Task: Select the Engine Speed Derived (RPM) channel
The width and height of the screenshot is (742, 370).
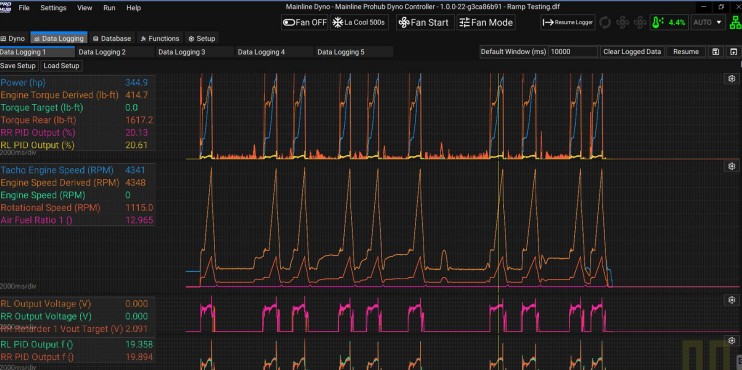Action: point(60,183)
